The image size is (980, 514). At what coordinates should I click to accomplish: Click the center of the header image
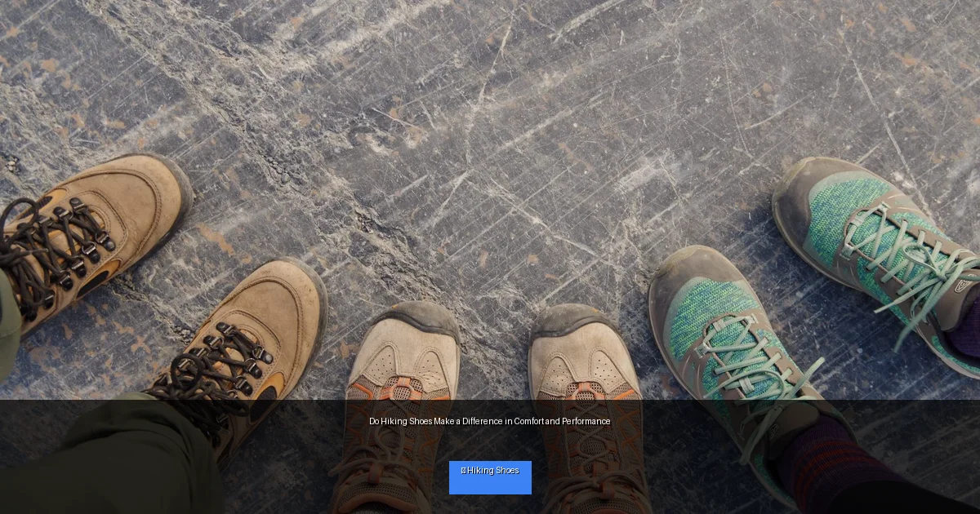490,257
